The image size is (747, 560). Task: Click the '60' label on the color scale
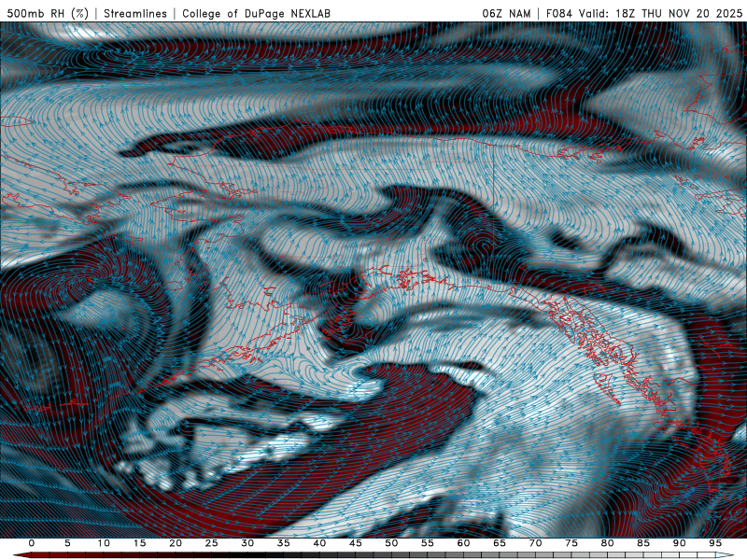tap(463, 543)
